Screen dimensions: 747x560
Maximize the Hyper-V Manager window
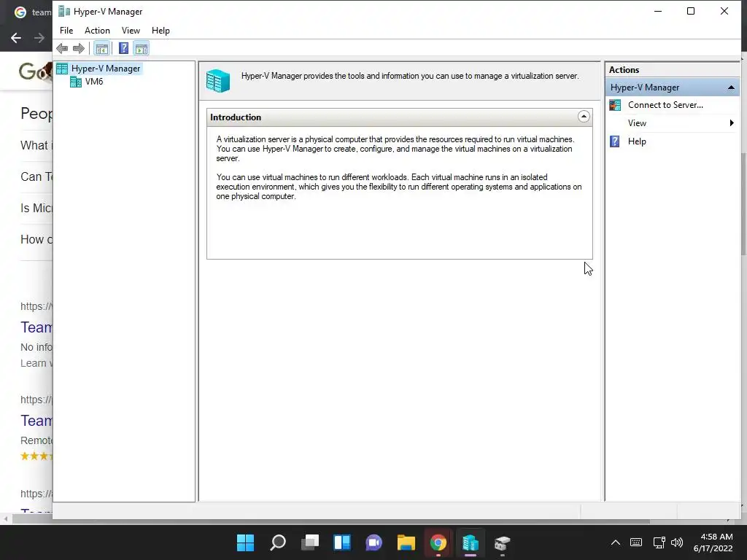691,11
